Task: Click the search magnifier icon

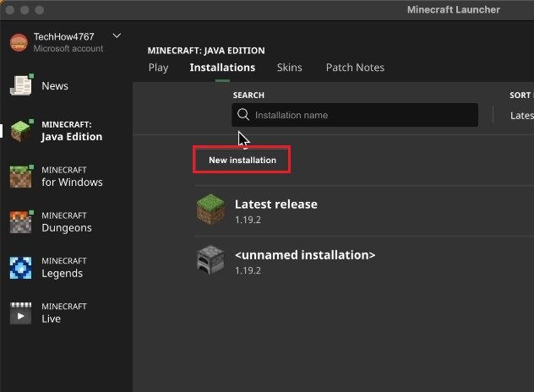Action: point(244,115)
